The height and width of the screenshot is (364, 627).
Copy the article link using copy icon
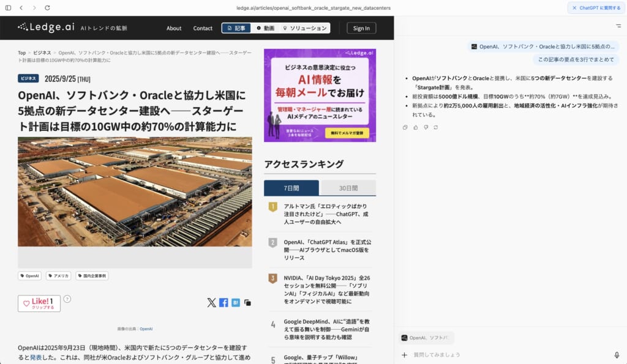(x=247, y=302)
